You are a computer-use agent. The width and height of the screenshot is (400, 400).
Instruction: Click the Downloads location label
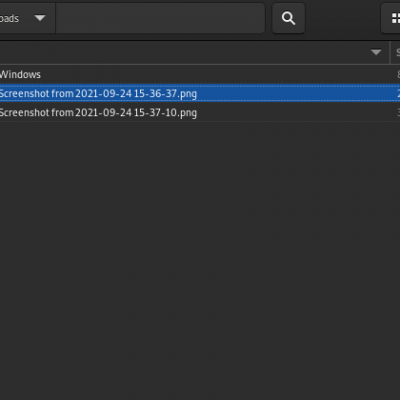pos(9,18)
